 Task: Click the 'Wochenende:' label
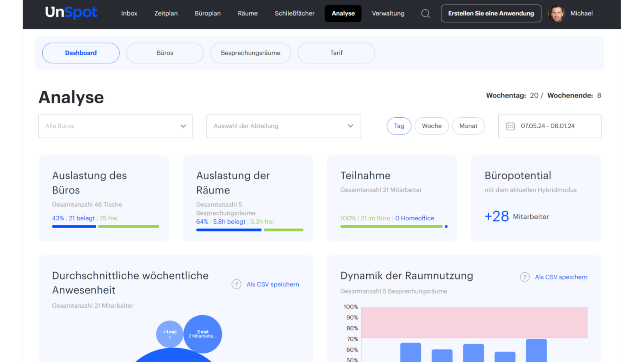tap(570, 95)
